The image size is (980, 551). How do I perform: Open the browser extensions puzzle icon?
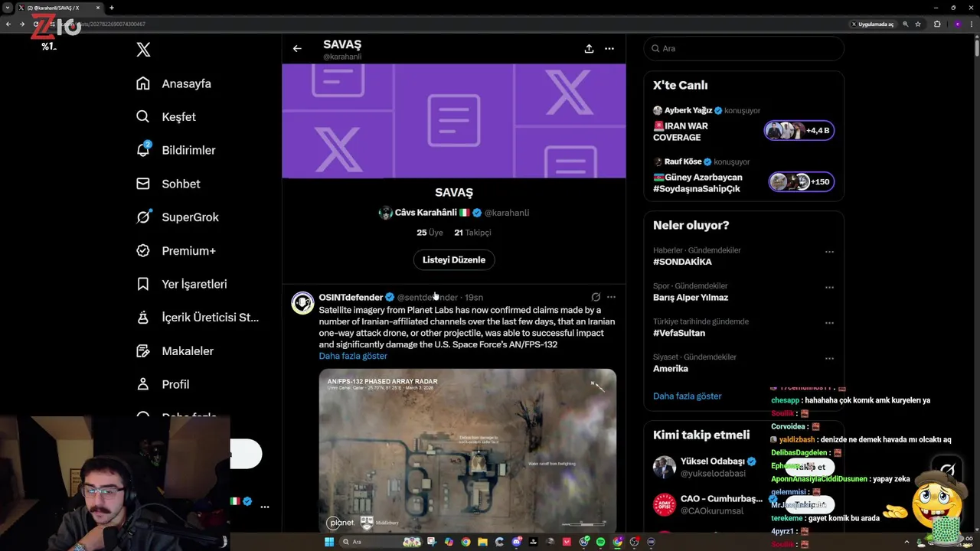[937, 24]
